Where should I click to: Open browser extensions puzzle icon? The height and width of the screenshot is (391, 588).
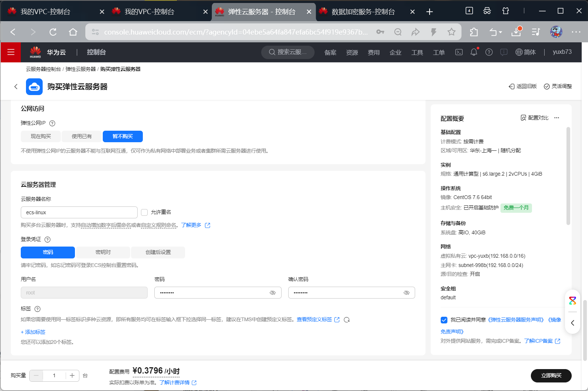tap(474, 32)
